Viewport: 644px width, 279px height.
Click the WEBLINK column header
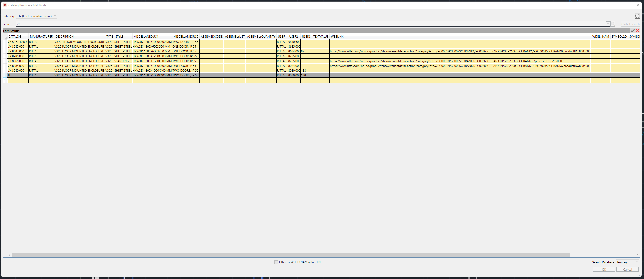click(x=337, y=36)
